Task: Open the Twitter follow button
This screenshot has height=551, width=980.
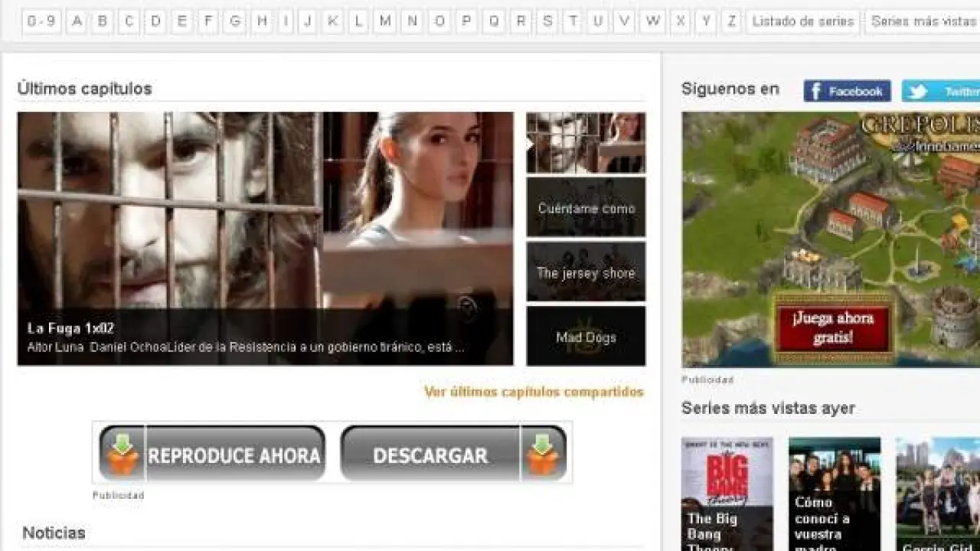Action: coord(940,91)
